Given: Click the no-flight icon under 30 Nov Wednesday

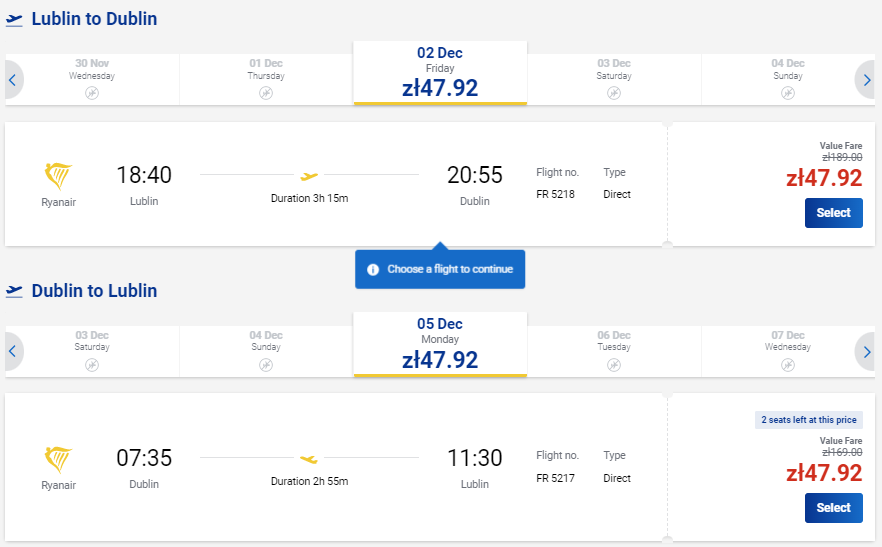Looking at the screenshot, I should pyautogui.click(x=92, y=93).
